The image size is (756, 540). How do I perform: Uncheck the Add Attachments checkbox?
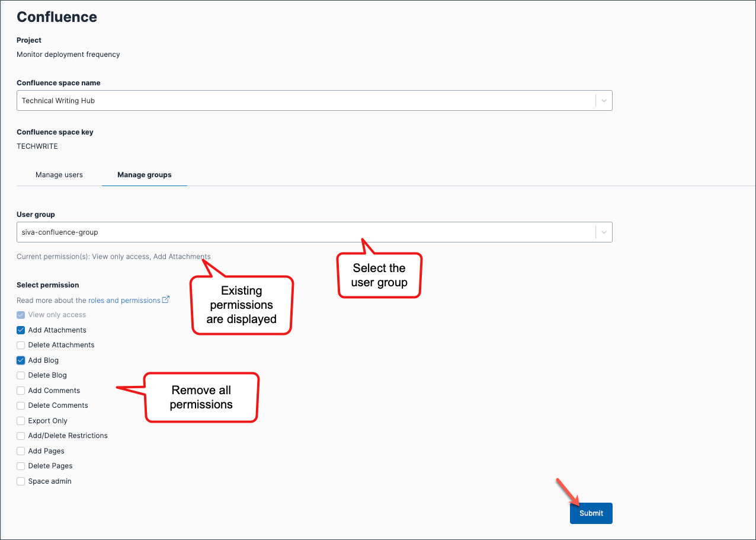[x=21, y=330]
